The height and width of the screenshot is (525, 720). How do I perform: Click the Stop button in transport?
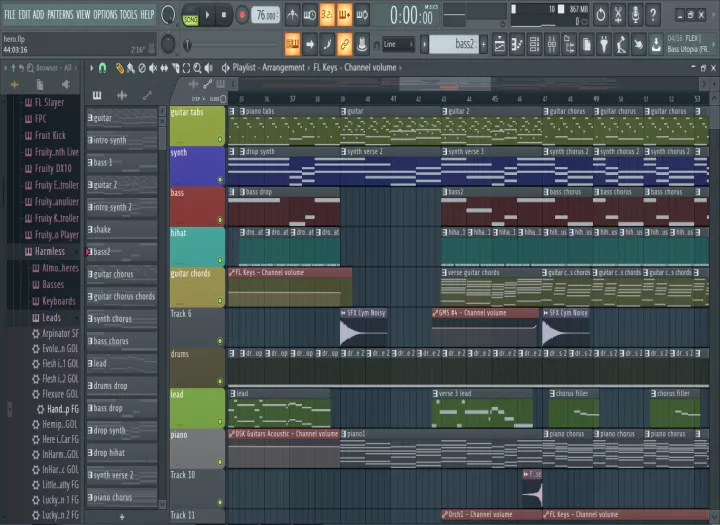click(224, 15)
